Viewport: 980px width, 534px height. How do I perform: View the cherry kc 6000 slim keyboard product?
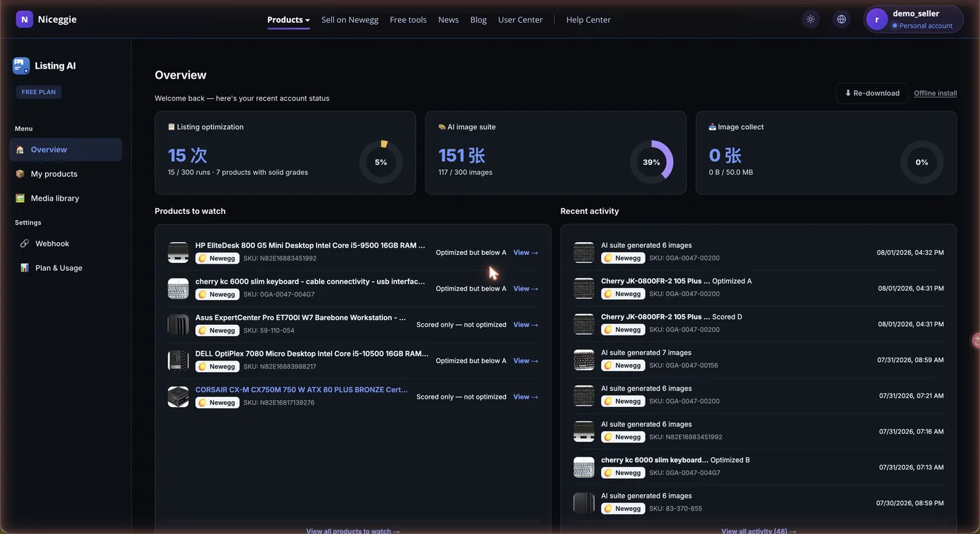pyautogui.click(x=526, y=289)
